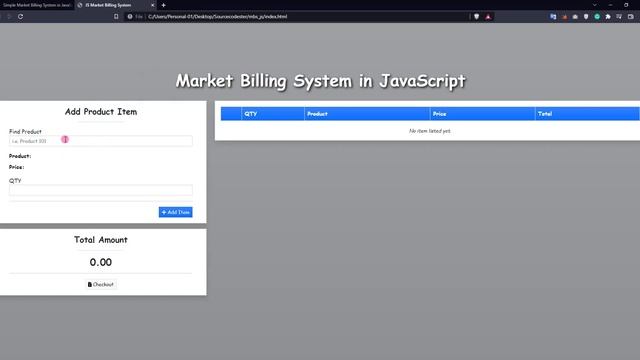This screenshot has width=640, height=360.
Task: Click the white shield extension icon
Action: [586, 17]
